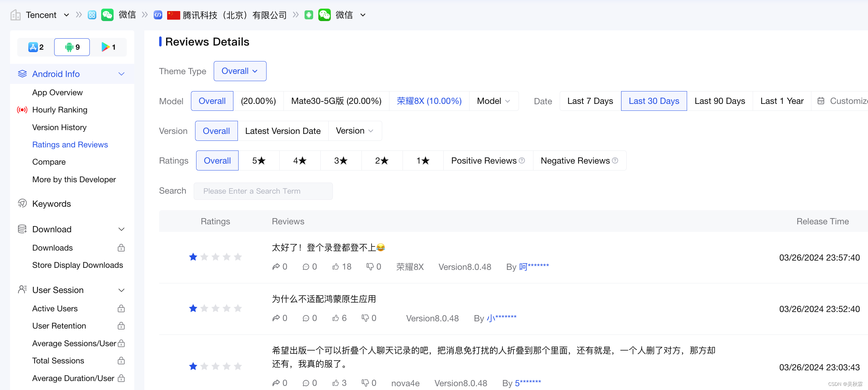Select the Overall model filter toggle
The height and width of the screenshot is (390, 868).
coord(212,101)
